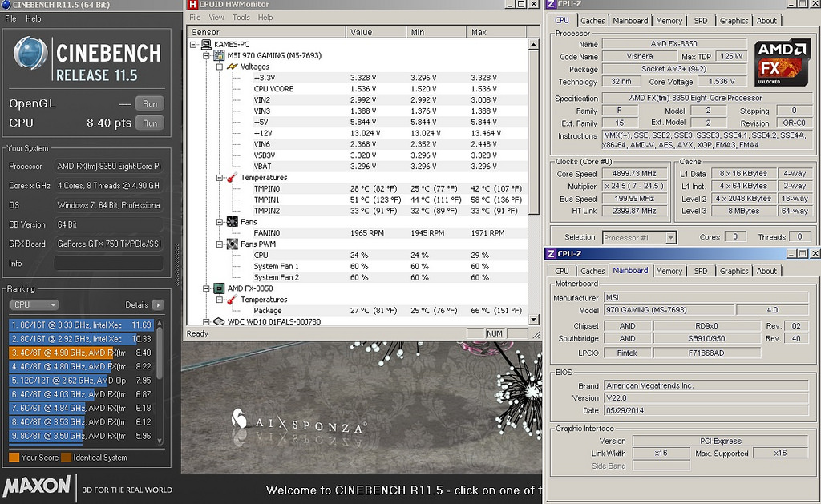Open HWMonitor File menu

195,18
